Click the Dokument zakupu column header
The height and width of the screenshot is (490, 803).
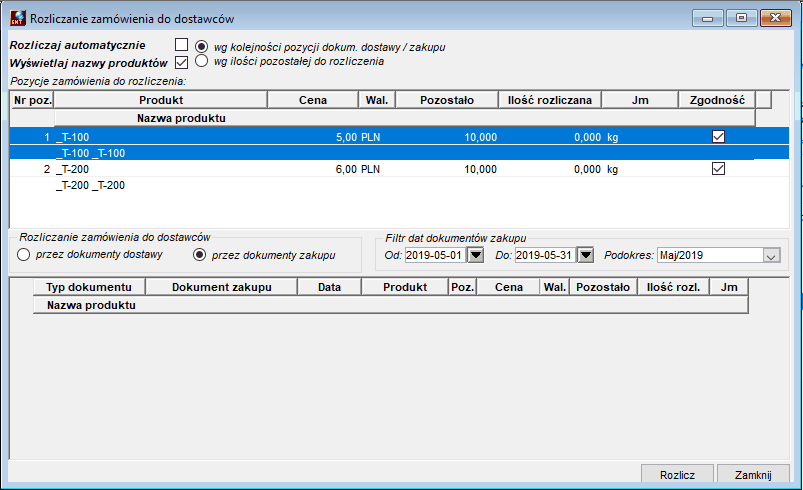[x=222, y=287]
